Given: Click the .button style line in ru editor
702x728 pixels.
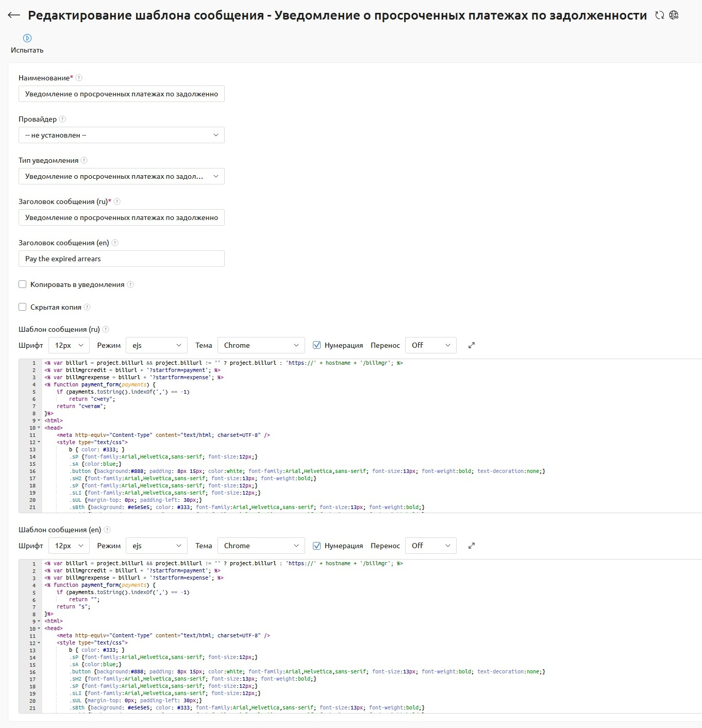Looking at the screenshot, I should [x=307, y=471].
